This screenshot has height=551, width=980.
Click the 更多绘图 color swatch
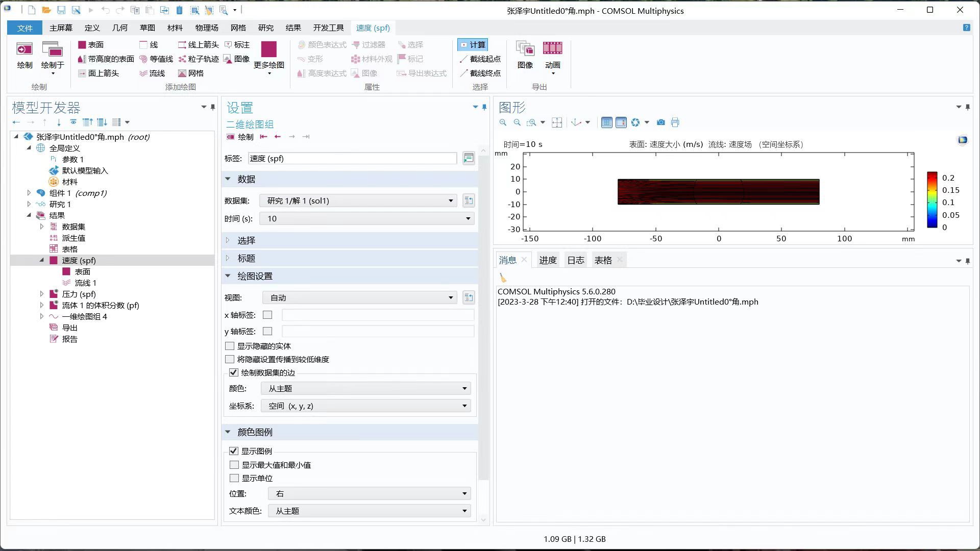click(x=268, y=49)
